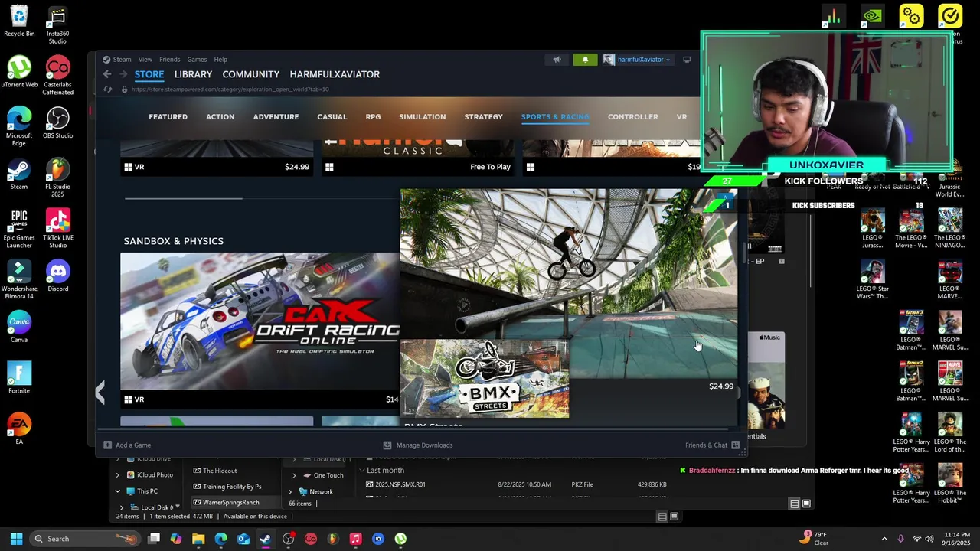Select the CONTROLLER store category
Image resolution: width=980 pixels, height=551 pixels.
pyautogui.click(x=632, y=117)
